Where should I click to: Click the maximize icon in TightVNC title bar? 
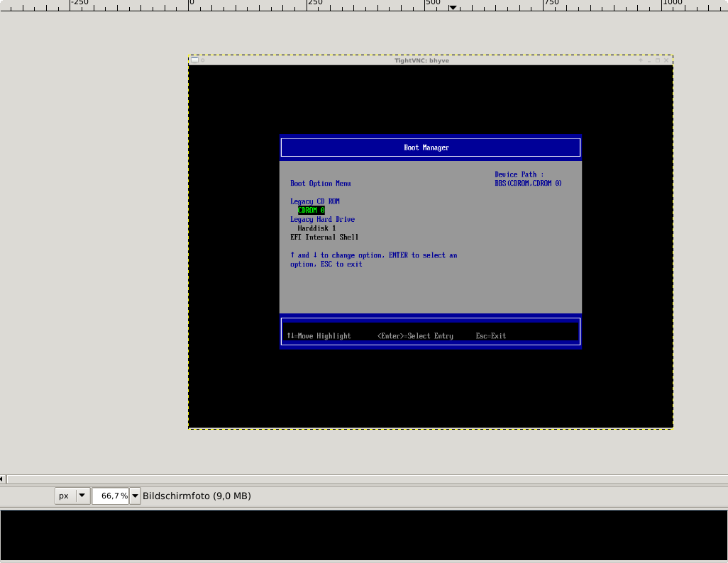pyautogui.click(x=658, y=60)
